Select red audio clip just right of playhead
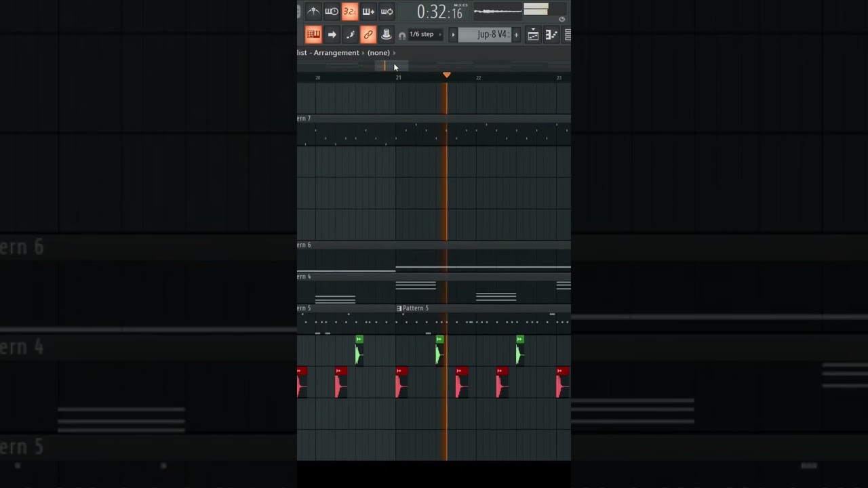 [461, 382]
